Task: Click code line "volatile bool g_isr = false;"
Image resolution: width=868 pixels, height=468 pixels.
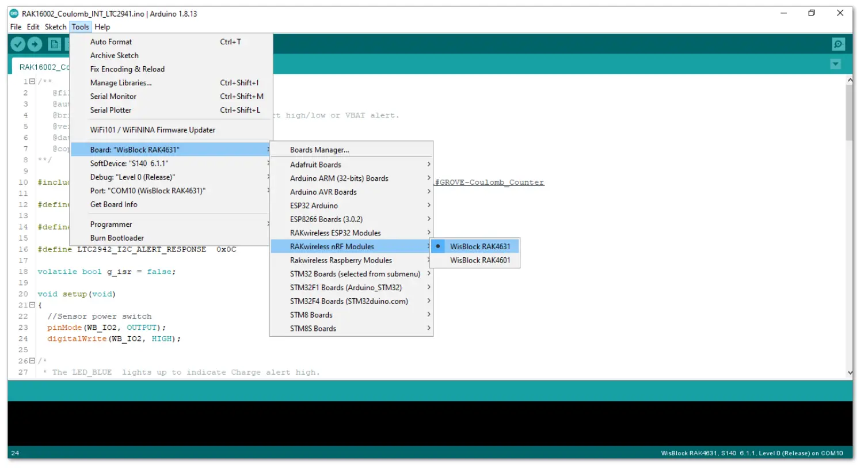Action: tap(106, 272)
